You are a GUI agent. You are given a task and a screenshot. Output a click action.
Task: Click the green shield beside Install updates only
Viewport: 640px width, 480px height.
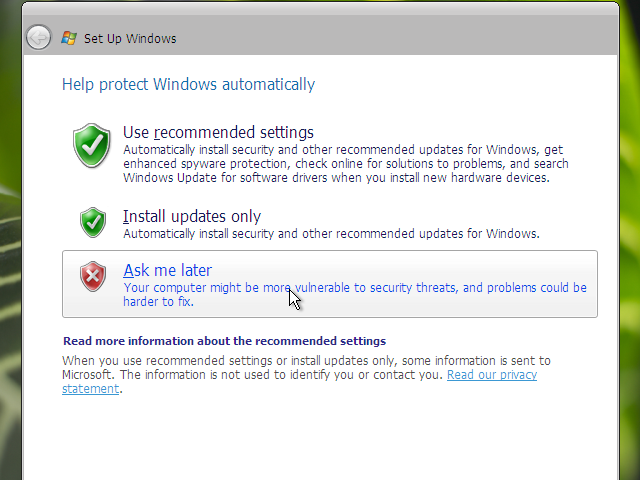93,221
